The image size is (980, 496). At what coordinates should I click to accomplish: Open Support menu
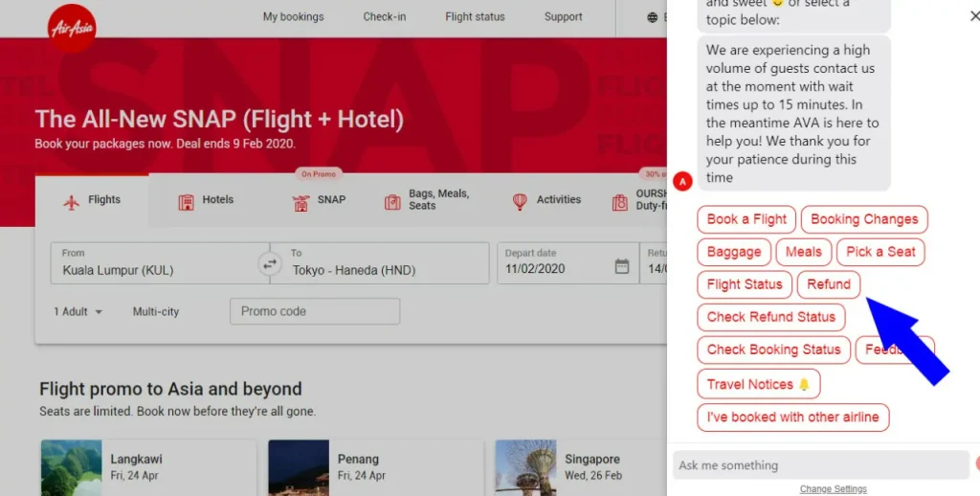pyautogui.click(x=563, y=17)
